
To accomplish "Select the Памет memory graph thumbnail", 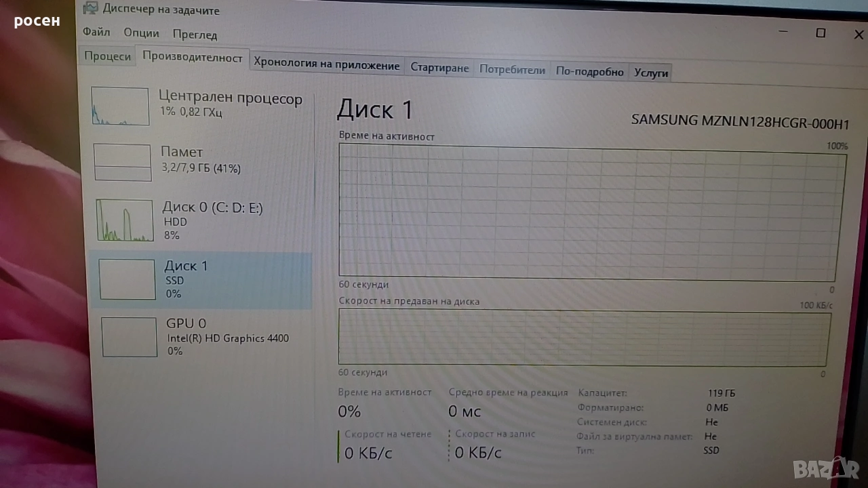I will pyautogui.click(x=122, y=163).
